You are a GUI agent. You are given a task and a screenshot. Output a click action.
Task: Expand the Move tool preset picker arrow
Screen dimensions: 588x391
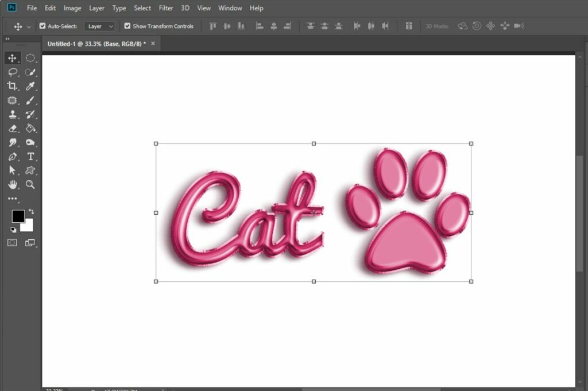[29, 26]
